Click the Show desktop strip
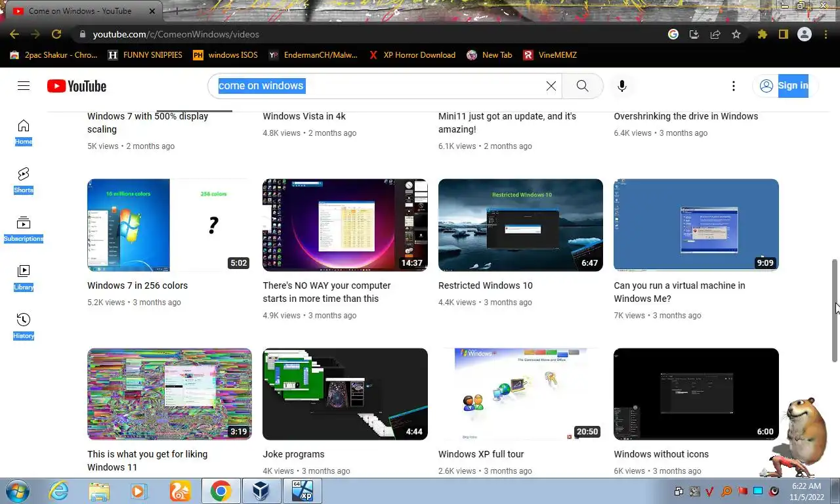 pyautogui.click(x=835, y=491)
